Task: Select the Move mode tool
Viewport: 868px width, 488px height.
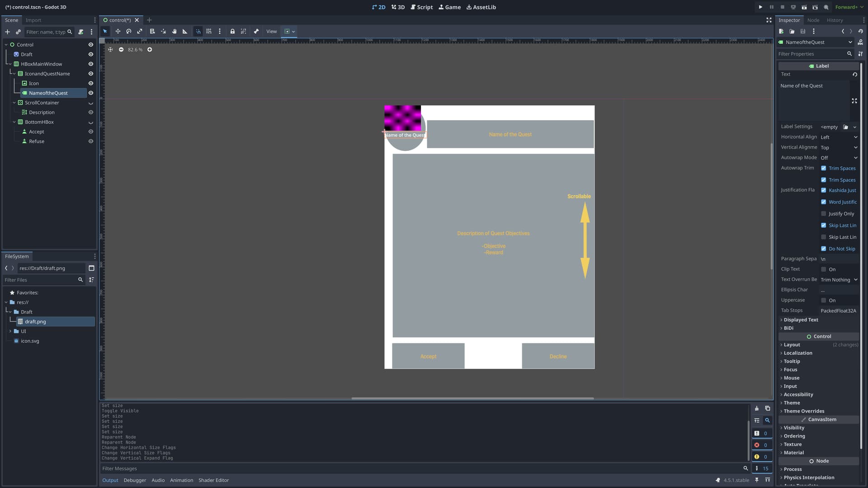Action: coord(118,31)
